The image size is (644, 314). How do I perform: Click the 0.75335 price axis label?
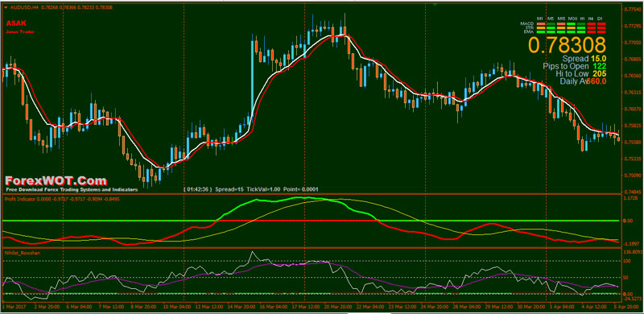click(x=632, y=159)
